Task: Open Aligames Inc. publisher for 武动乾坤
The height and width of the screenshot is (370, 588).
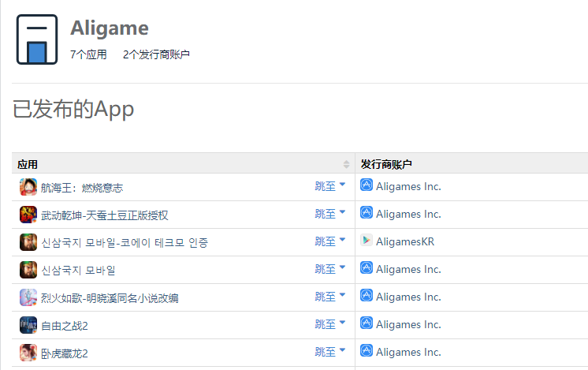Action: point(408,215)
